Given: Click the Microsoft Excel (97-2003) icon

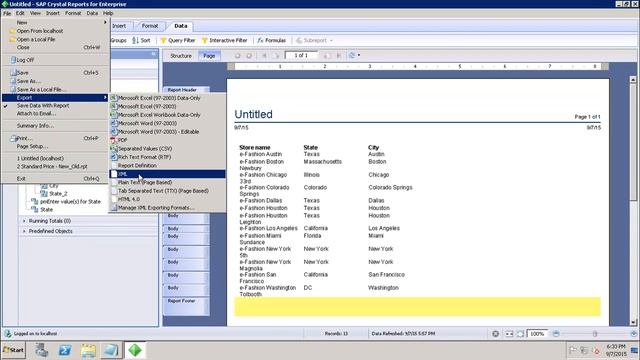Looking at the screenshot, I should [113, 107].
